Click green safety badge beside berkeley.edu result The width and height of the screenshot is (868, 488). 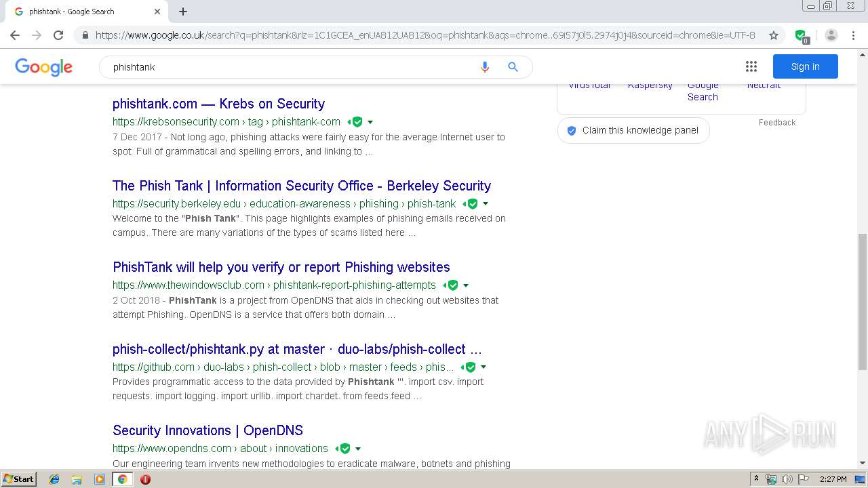[x=472, y=203]
